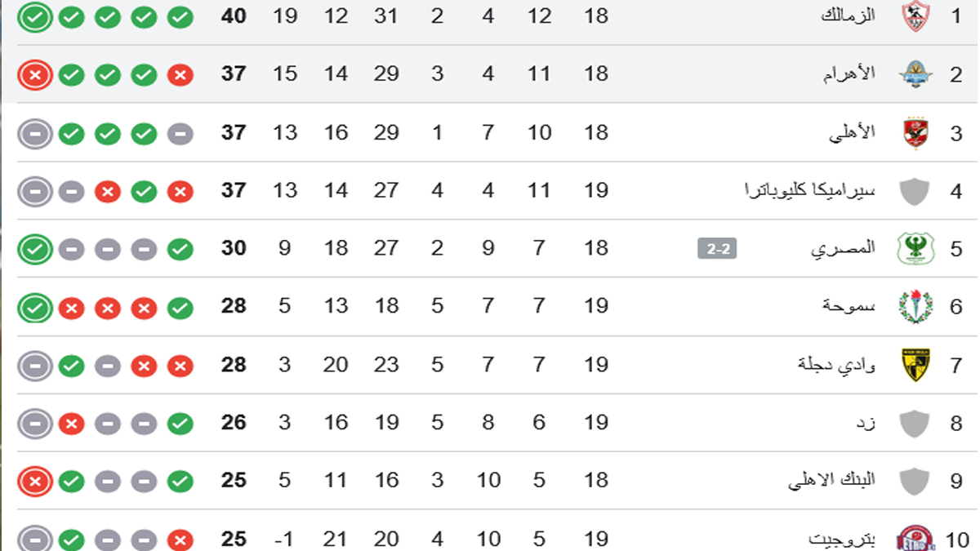
Task: Open the سموحة team link
Action: [x=849, y=307]
